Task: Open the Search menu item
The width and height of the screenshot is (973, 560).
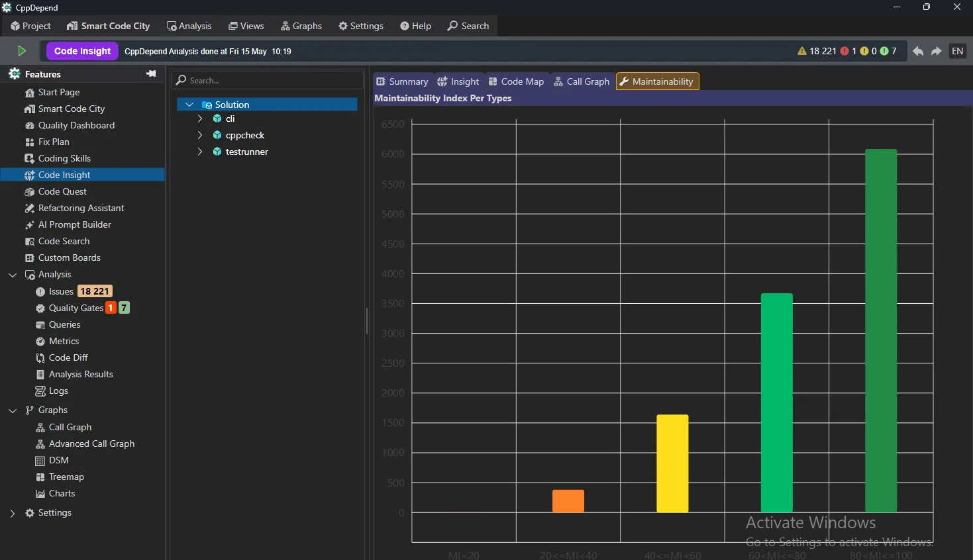Action: (468, 26)
